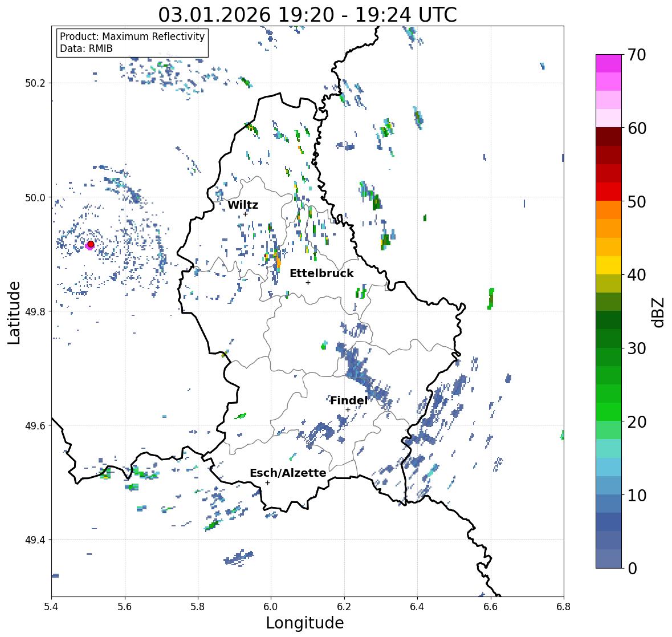The image size is (672, 637).
Task: Click the longitude tick "6.8"
Action: (x=564, y=606)
